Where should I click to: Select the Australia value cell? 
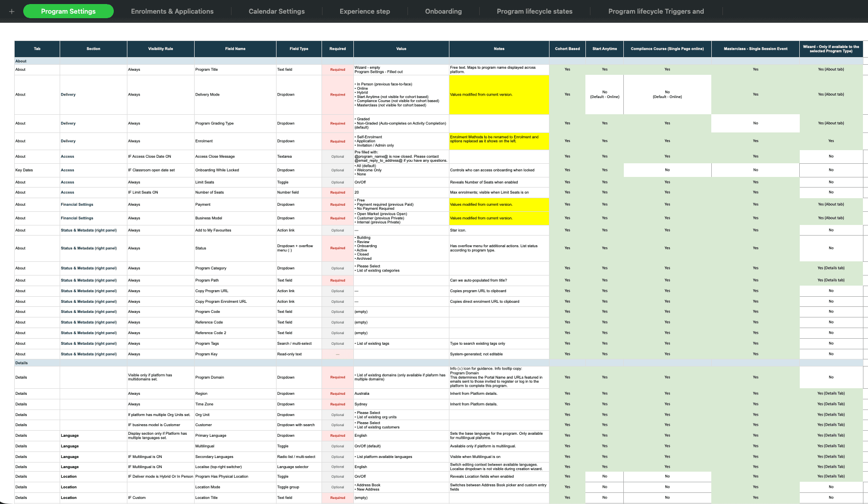click(x=401, y=394)
